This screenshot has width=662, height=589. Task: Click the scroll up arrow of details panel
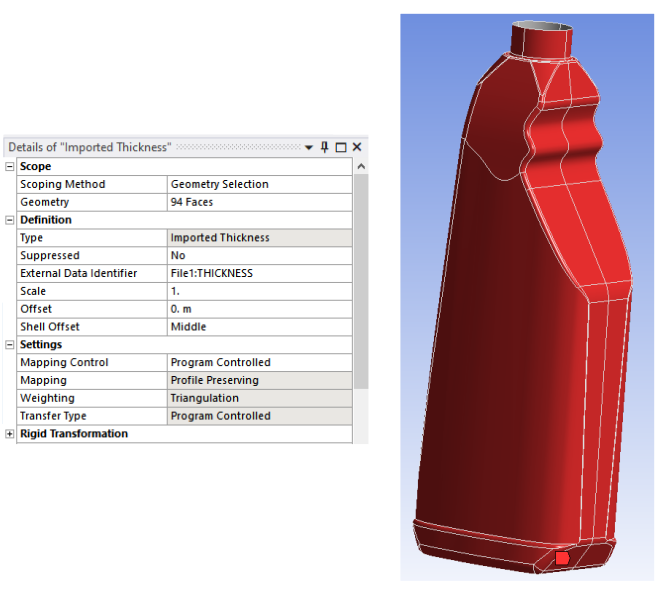pyautogui.click(x=361, y=166)
